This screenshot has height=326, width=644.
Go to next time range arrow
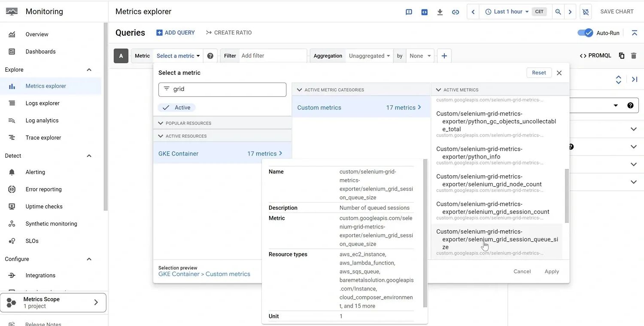click(570, 12)
